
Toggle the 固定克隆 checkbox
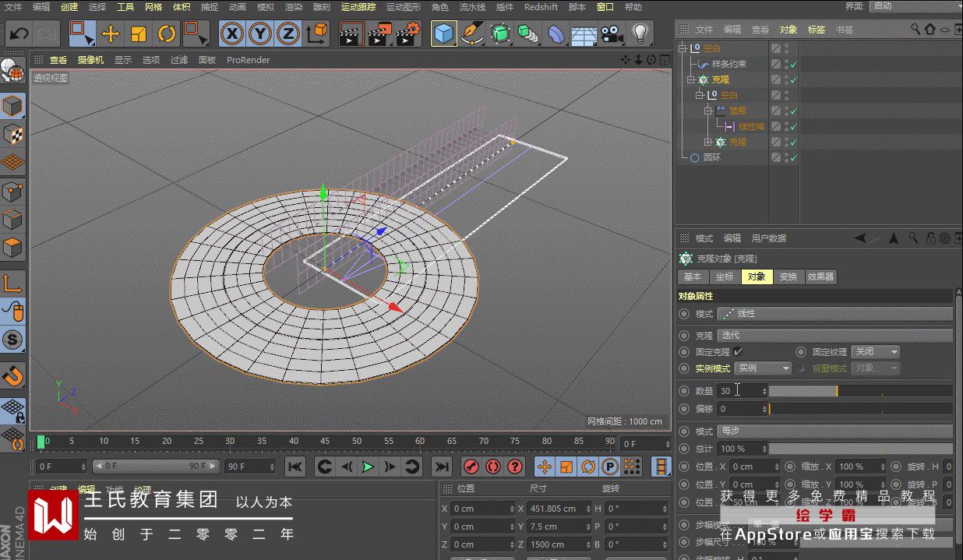738,352
